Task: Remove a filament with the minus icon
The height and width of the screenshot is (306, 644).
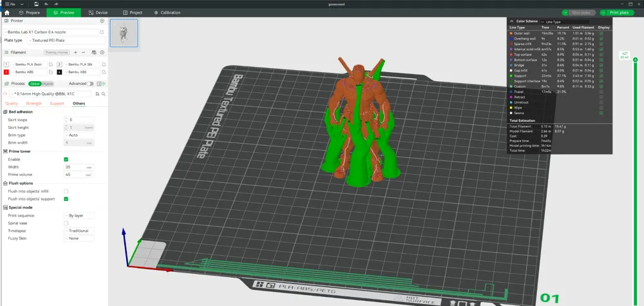Action: pyautogui.click(x=84, y=53)
